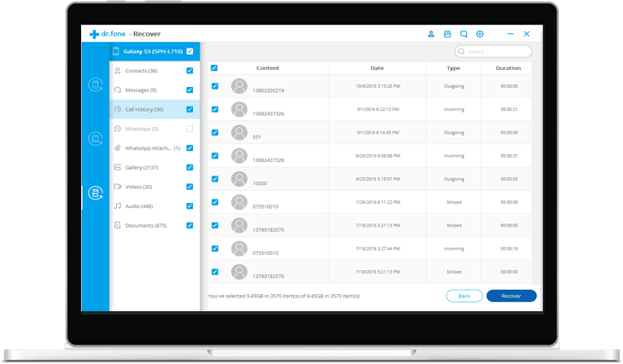Image resolution: width=623 pixels, height=364 pixels.
Task: Sort by the Duration column header
Action: coord(508,68)
